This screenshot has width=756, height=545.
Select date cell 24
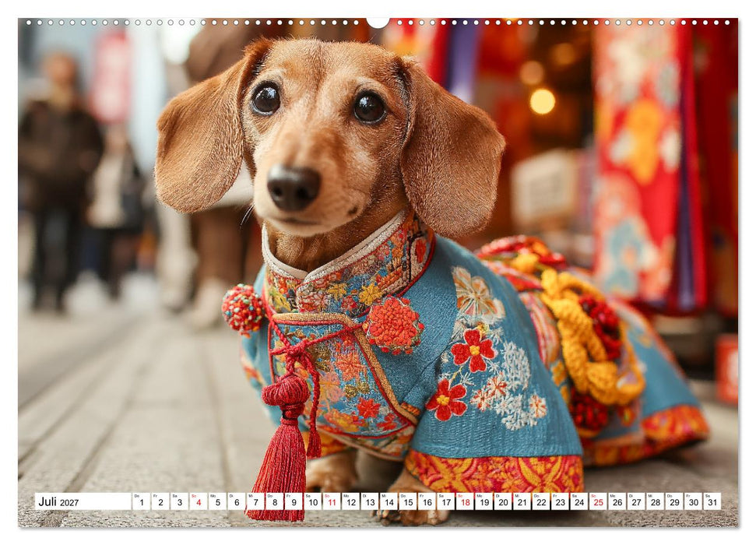click(579, 501)
